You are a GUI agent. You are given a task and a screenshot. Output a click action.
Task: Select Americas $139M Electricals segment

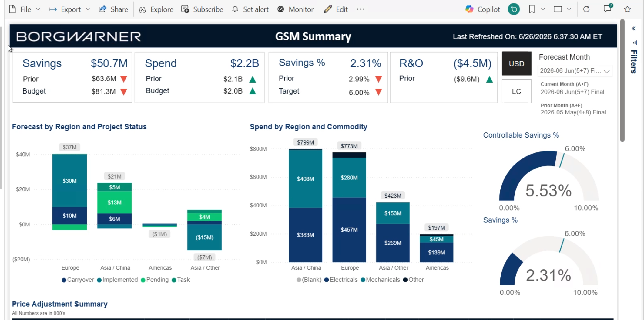coord(436,253)
